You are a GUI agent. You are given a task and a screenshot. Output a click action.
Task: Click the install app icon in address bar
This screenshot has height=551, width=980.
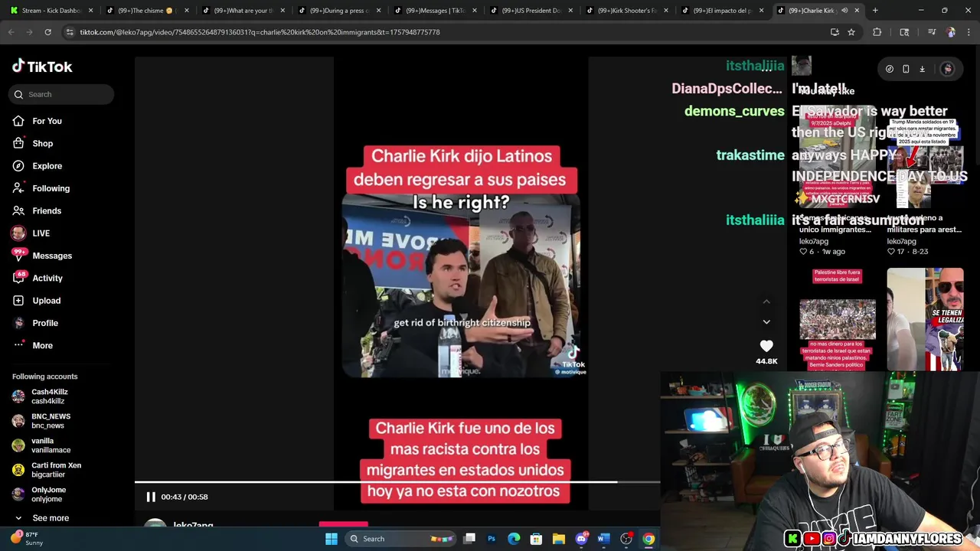(835, 32)
